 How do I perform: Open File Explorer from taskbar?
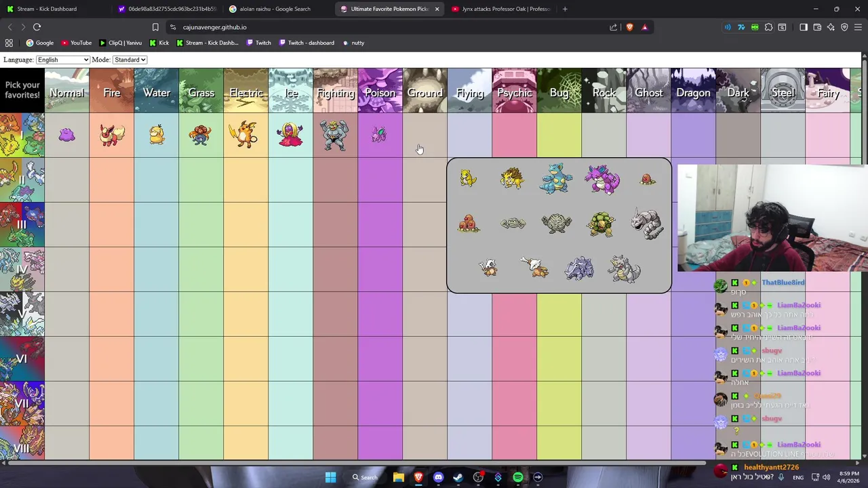pyautogui.click(x=399, y=477)
